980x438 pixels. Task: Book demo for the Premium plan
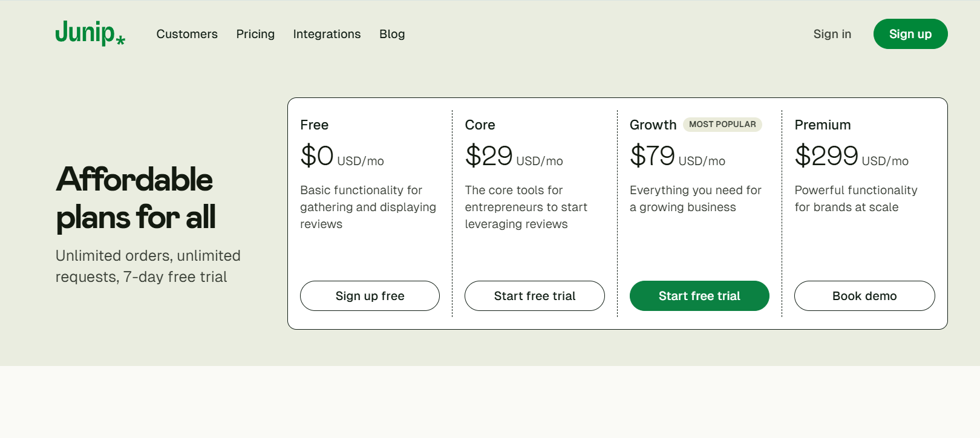tap(864, 296)
